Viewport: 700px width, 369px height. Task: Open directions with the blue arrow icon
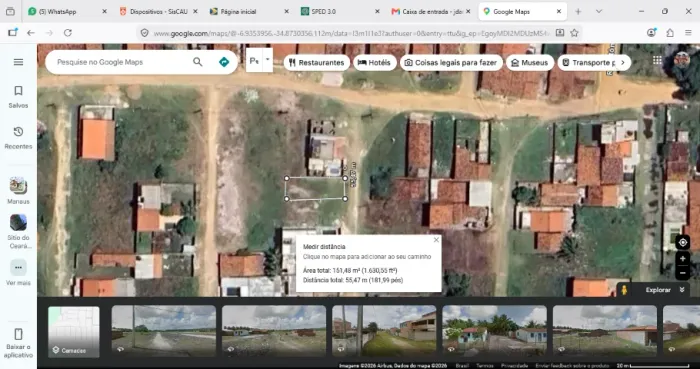(x=224, y=62)
